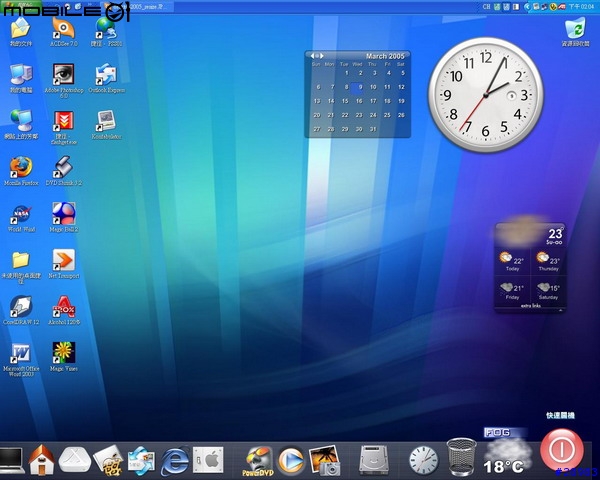The image size is (600, 480).
Task: Select the Magic Ball 2 shortcut
Action: (x=64, y=217)
